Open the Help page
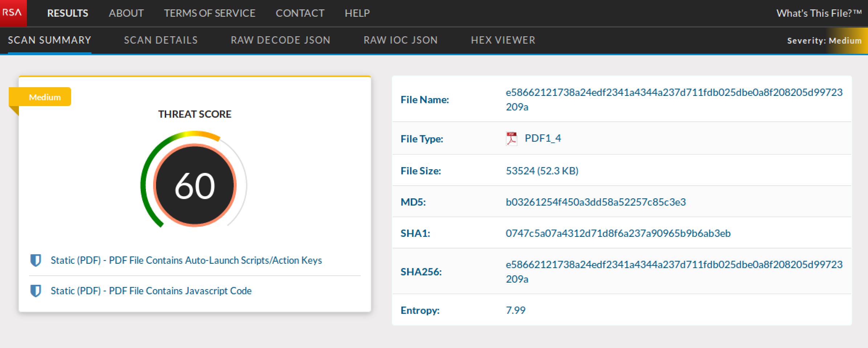The image size is (868, 348). click(x=357, y=13)
